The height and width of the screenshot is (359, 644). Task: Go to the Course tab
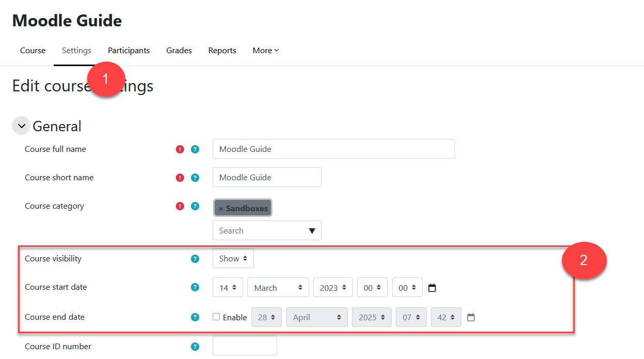click(x=33, y=51)
